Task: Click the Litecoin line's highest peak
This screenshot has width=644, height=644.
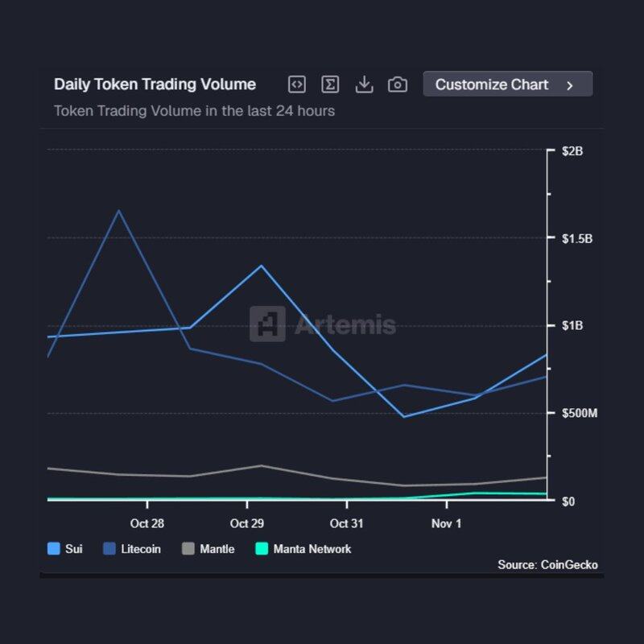Action: pyautogui.click(x=119, y=211)
